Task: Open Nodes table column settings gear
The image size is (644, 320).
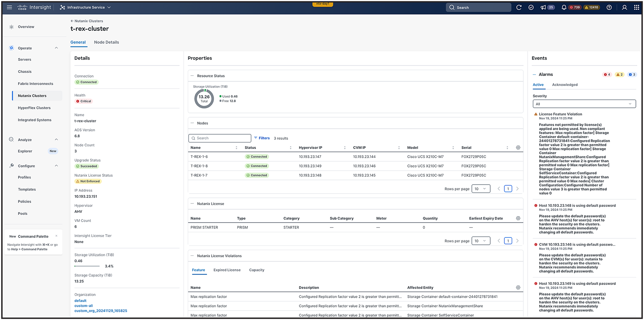Action: tap(518, 148)
